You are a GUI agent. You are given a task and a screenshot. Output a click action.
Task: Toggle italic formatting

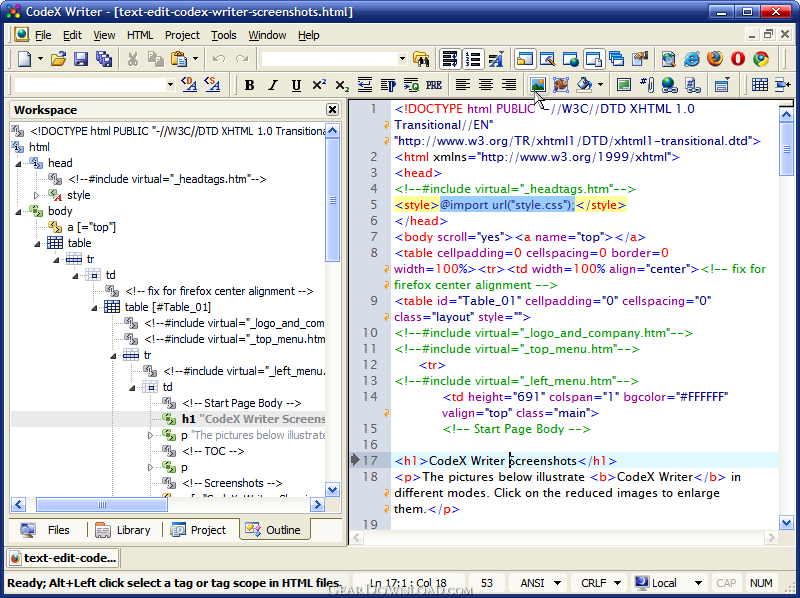[x=273, y=85]
